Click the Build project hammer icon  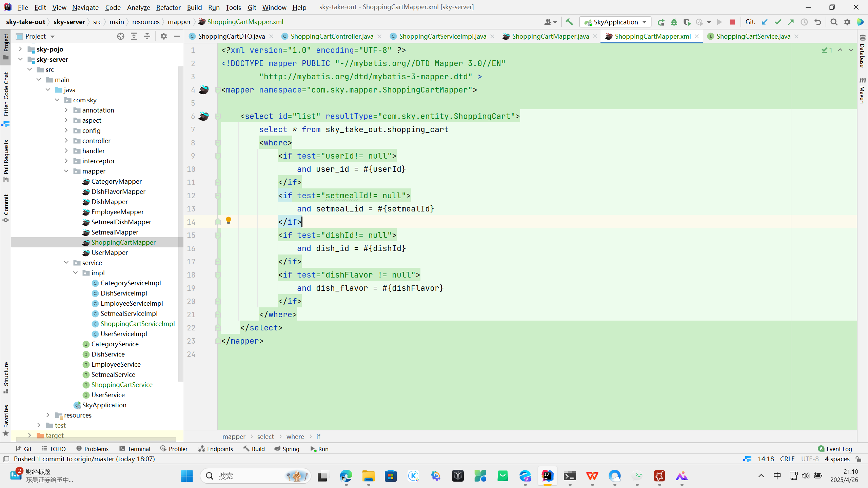point(569,22)
